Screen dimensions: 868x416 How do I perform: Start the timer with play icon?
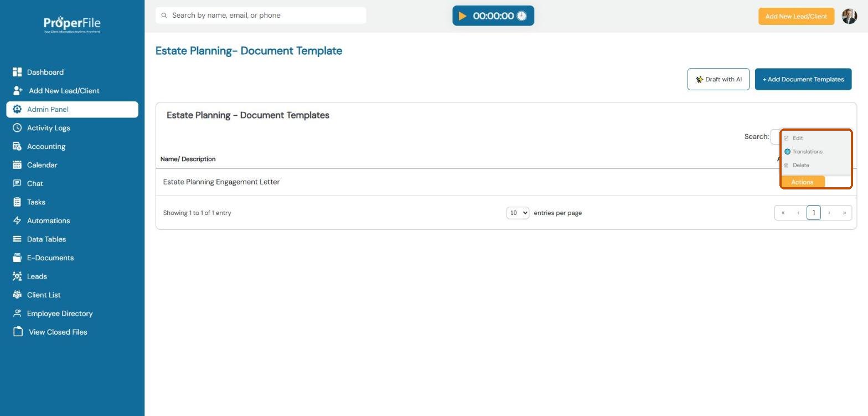pos(463,16)
